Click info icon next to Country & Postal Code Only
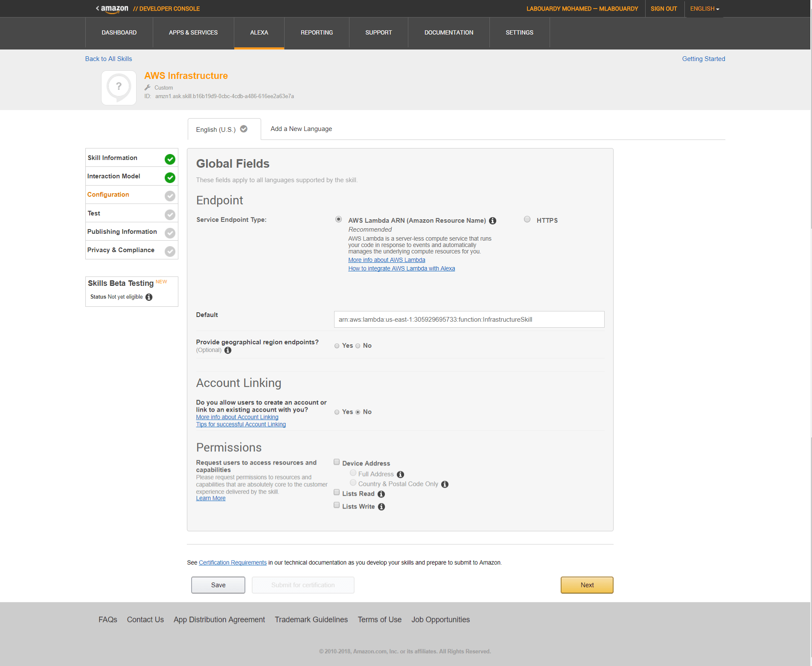 [x=445, y=484]
